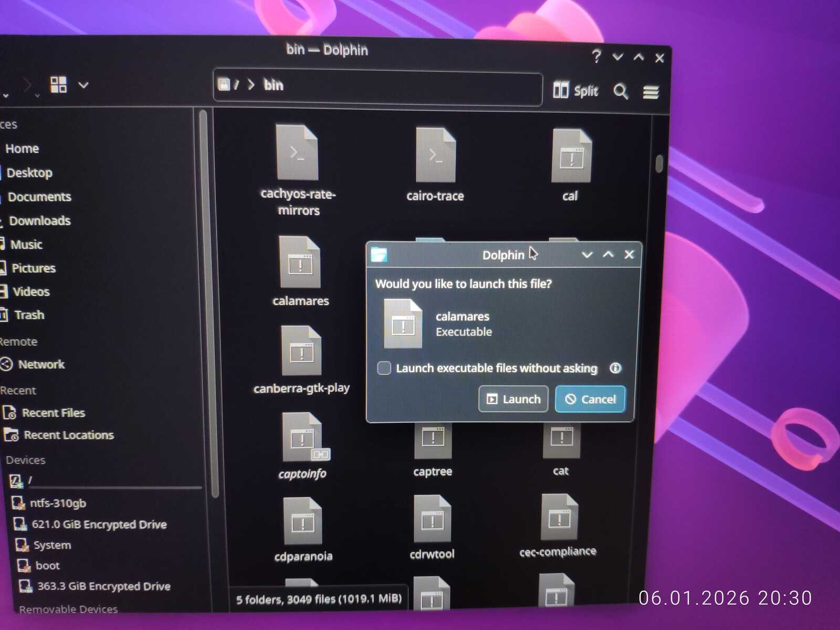Open the hamburger menu in Dolphin toolbar
This screenshot has width=840, height=630.
pos(651,92)
